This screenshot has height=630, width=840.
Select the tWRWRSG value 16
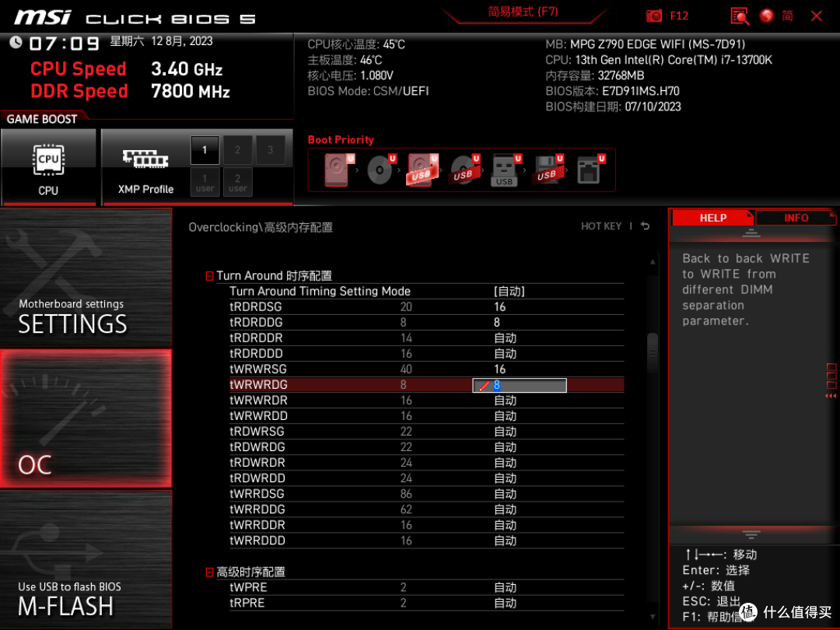[x=500, y=369]
